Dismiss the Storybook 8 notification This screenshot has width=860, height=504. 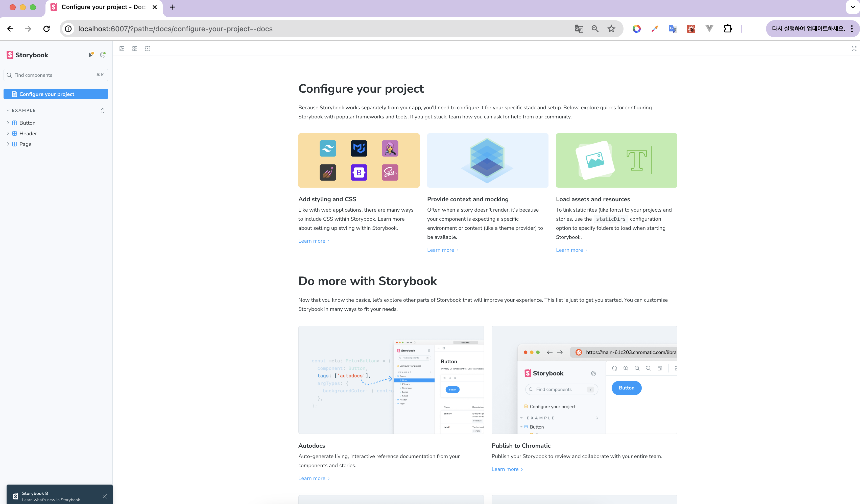click(105, 496)
